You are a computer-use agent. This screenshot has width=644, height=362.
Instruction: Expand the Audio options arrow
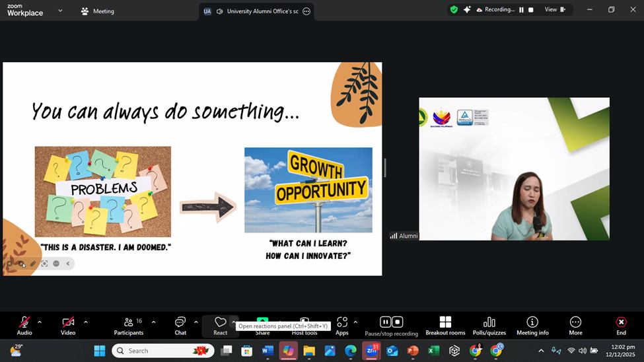(40, 322)
